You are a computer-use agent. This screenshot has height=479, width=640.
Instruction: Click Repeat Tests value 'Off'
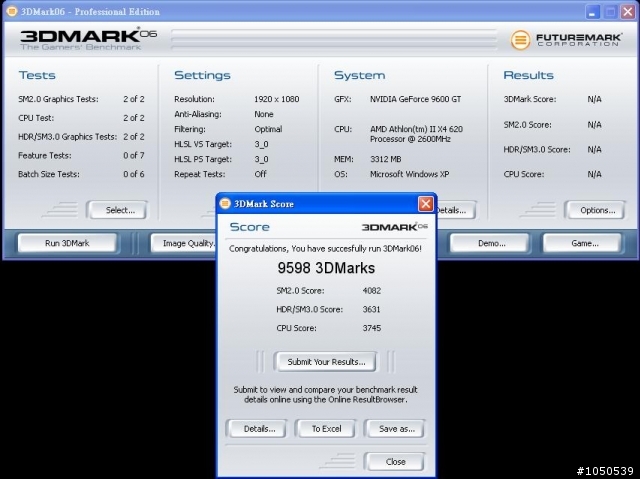pos(260,174)
